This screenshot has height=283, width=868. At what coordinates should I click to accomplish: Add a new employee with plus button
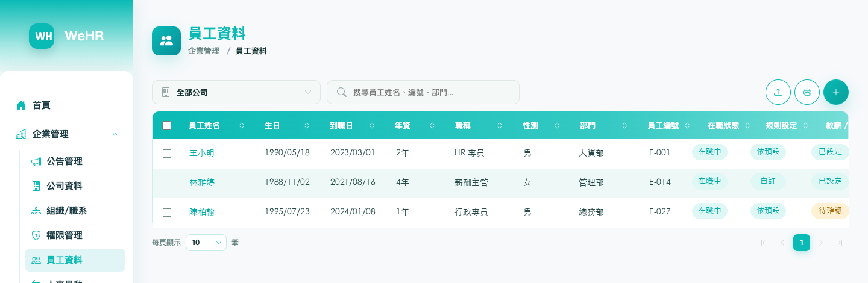pyautogui.click(x=836, y=92)
